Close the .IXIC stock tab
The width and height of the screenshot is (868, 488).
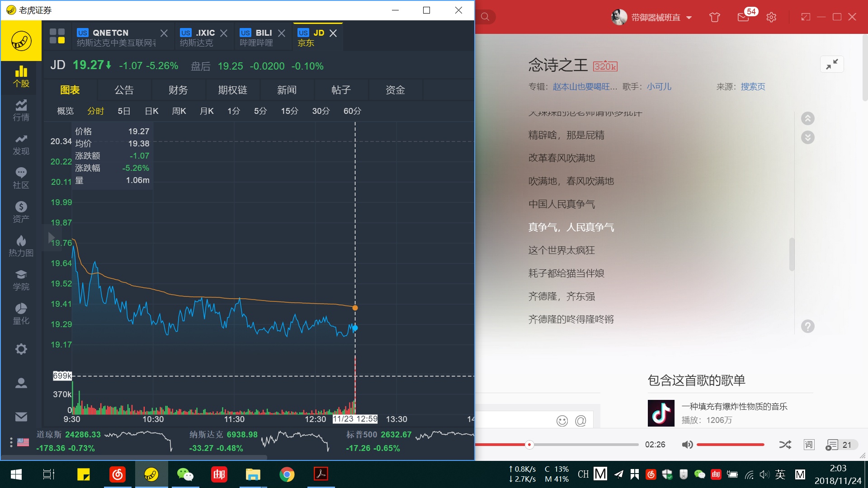click(224, 33)
